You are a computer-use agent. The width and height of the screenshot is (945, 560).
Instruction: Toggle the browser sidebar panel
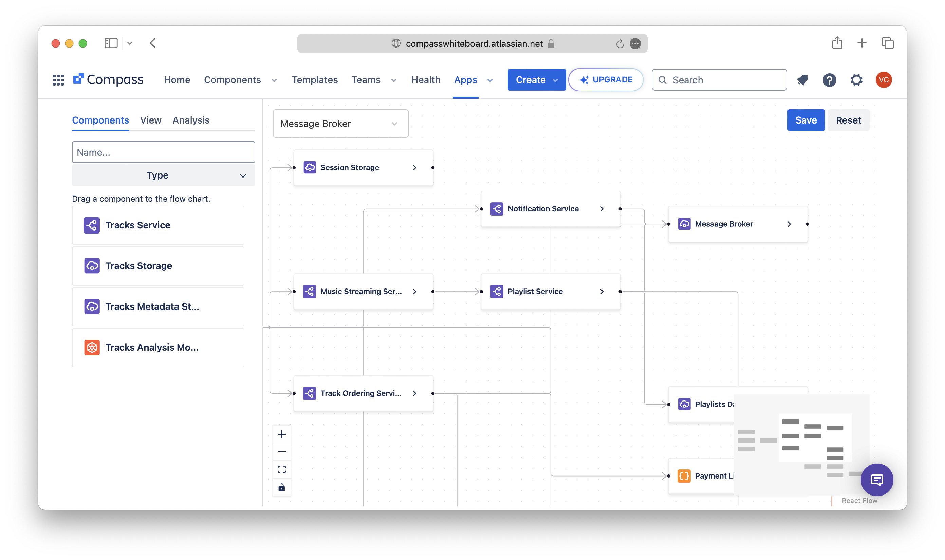pyautogui.click(x=111, y=43)
